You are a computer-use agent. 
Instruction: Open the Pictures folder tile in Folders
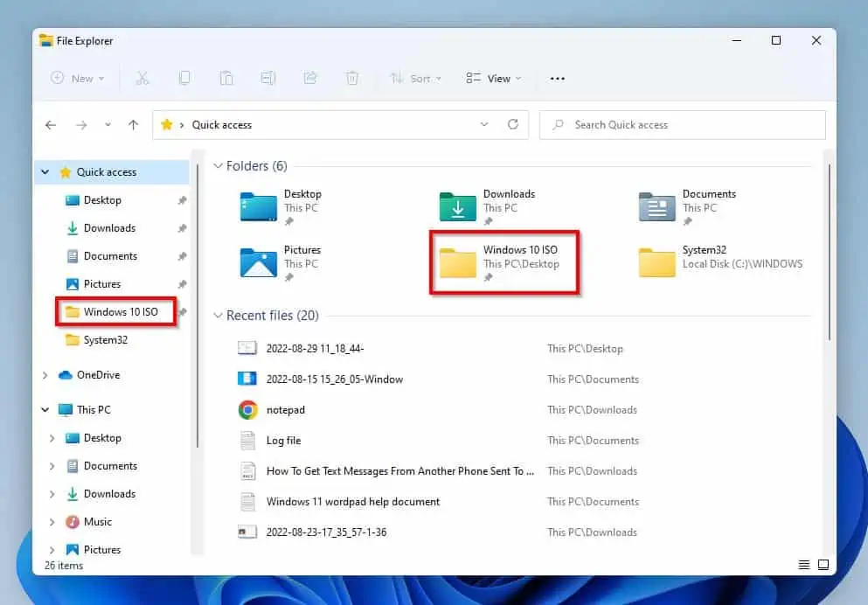281,263
